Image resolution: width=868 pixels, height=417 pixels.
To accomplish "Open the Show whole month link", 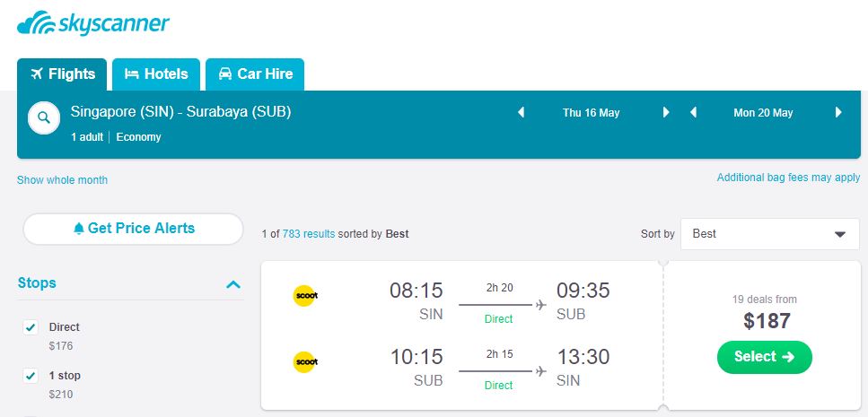I will [x=62, y=180].
